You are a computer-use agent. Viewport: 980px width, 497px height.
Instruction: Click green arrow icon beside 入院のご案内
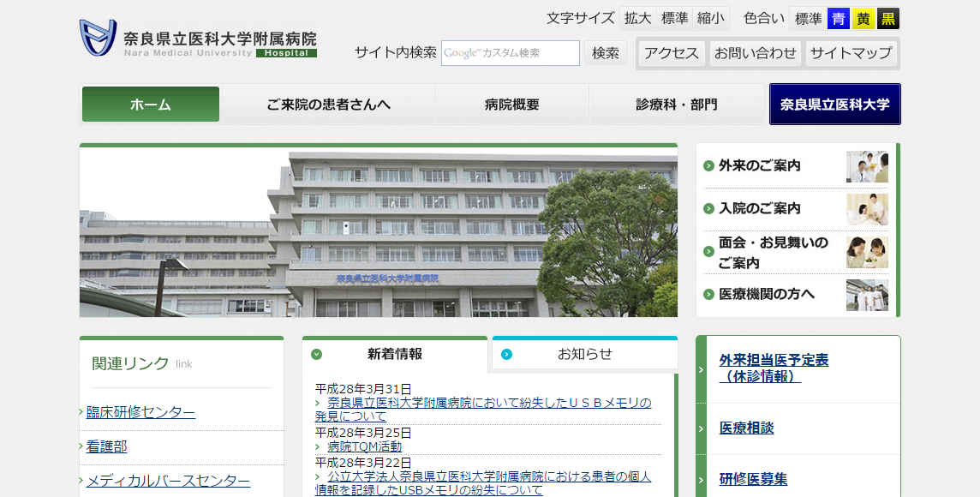click(708, 208)
